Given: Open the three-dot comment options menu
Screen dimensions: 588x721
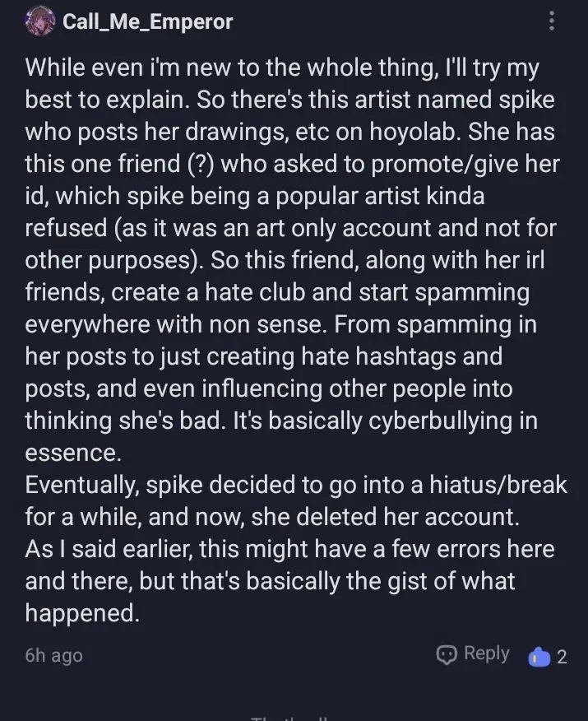Looking at the screenshot, I should (x=551, y=21).
